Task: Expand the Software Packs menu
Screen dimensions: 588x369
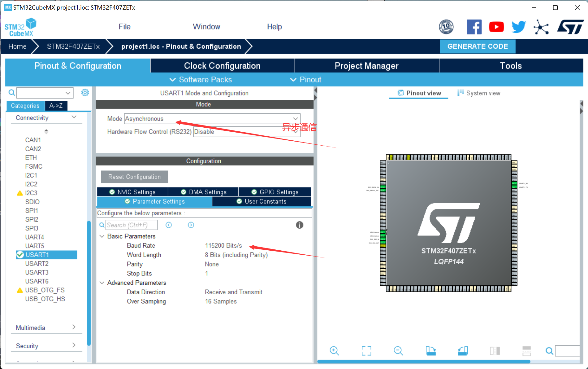Action: click(201, 80)
